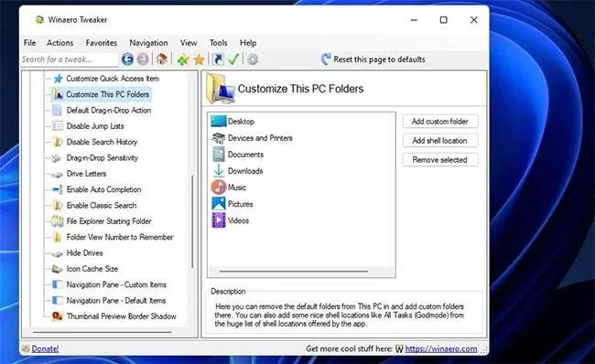Click the grey Forward arrow icon
The image size is (595, 364).
click(x=143, y=59)
